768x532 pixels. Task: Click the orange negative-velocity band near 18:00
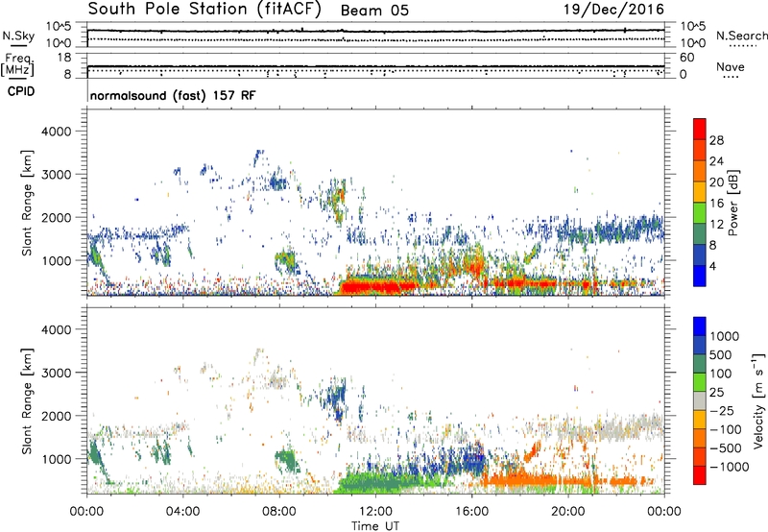[519, 479]
